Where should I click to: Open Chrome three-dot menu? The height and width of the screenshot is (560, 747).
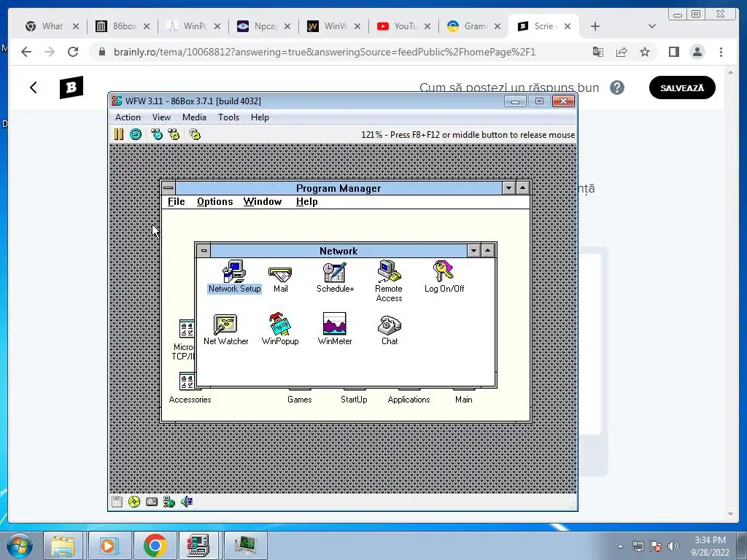pyautogui.click(x=721, y=52)
